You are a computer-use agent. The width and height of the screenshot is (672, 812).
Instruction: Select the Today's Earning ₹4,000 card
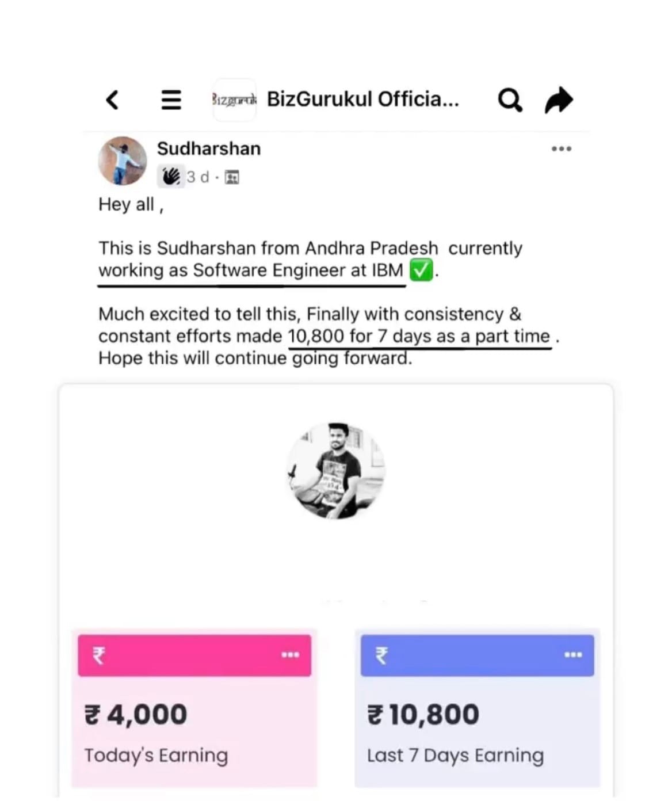point(194,732)
